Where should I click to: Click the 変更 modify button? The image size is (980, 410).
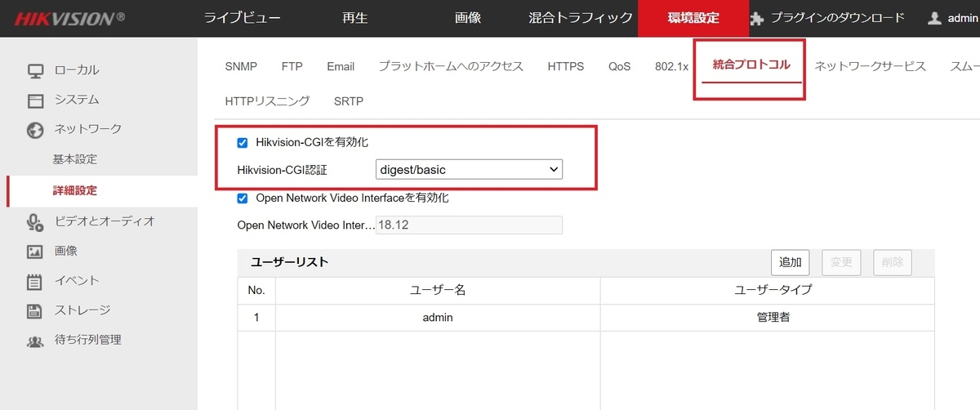pyautogui.click(x=841, y=262)
